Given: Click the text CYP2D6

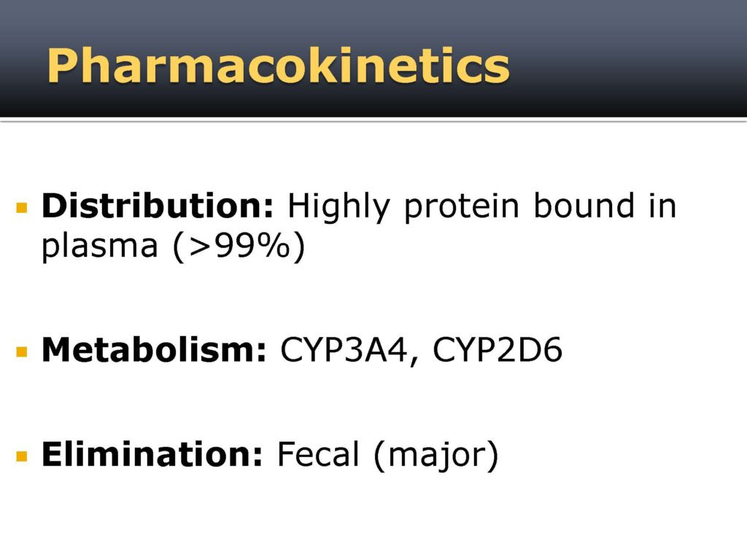Looking at the screenshot, I should click(x=498, y=350).
